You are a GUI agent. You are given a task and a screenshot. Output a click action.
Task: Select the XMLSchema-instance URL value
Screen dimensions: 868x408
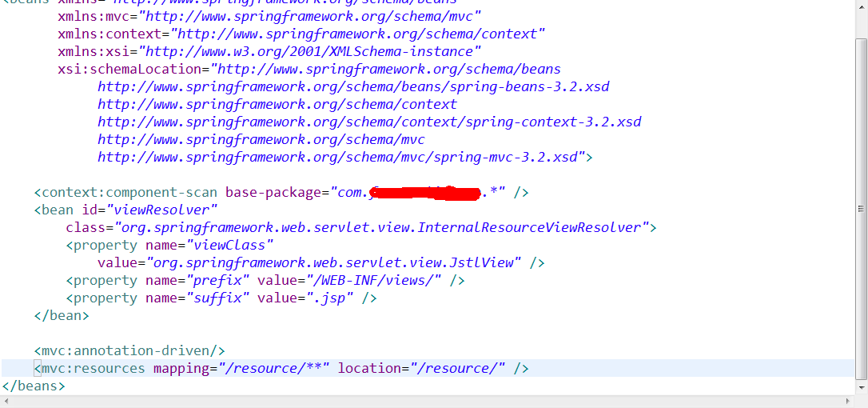click(x=310, y=51)
